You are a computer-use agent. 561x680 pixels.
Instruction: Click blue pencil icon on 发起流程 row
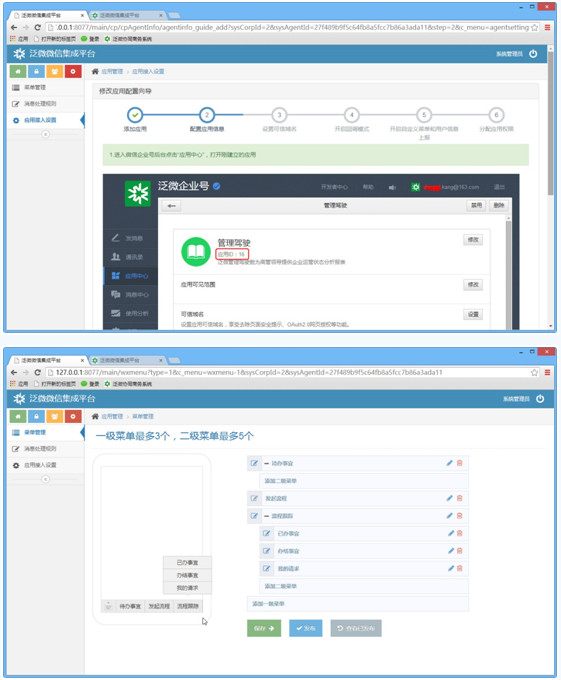(x=449, y=498)
